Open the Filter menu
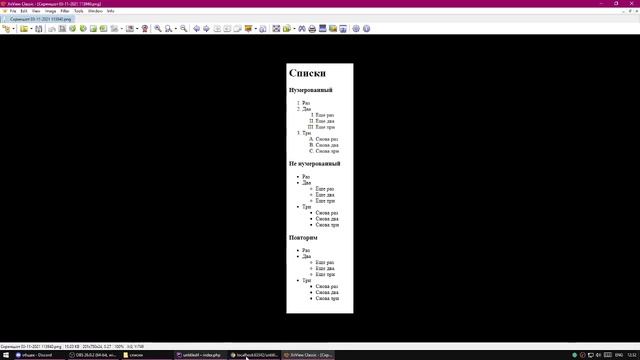 coord(65,11)
